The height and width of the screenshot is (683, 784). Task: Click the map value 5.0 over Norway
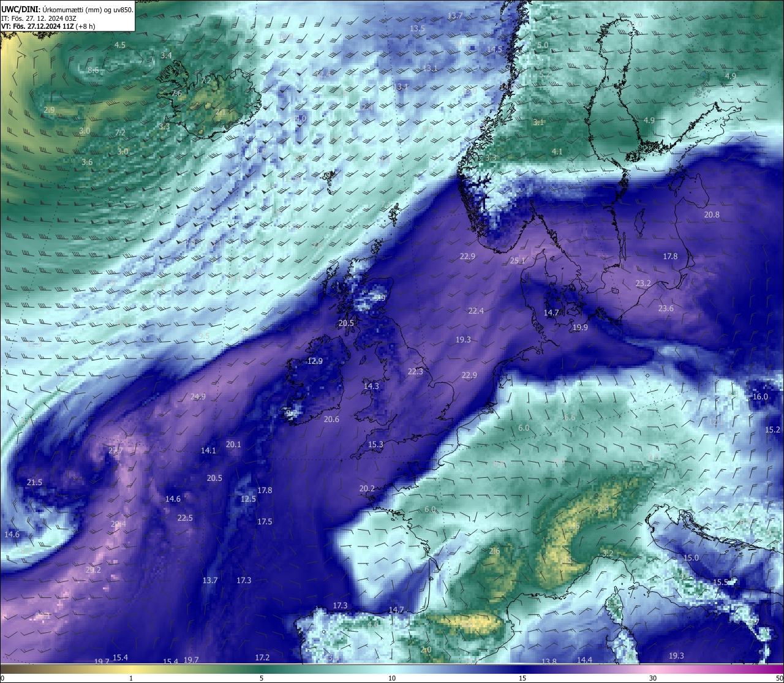click(x=543, y=45)
